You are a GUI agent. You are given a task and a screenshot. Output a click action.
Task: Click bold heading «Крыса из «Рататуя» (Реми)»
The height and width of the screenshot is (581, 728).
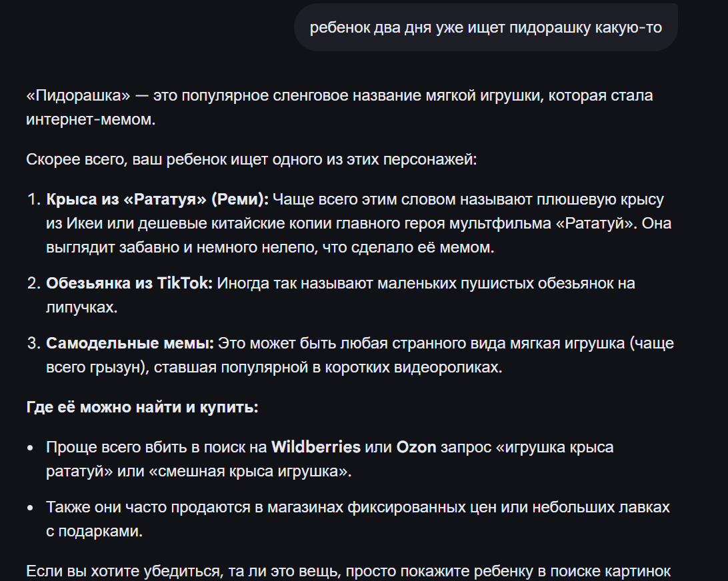(x=157, y=199)
